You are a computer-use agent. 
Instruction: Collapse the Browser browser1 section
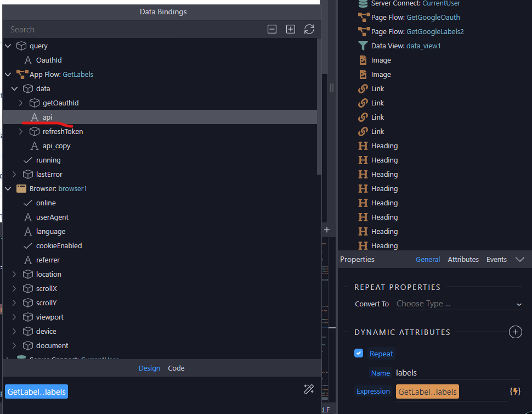pyautogui.click(x=8, y=189)
